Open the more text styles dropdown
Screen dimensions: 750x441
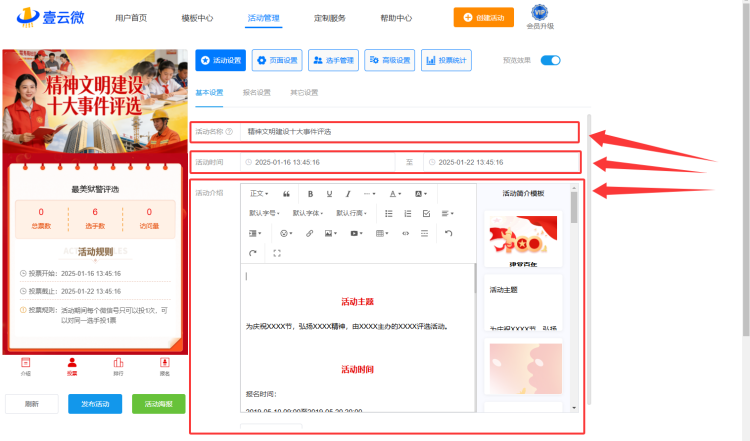(x=369, y=194)
